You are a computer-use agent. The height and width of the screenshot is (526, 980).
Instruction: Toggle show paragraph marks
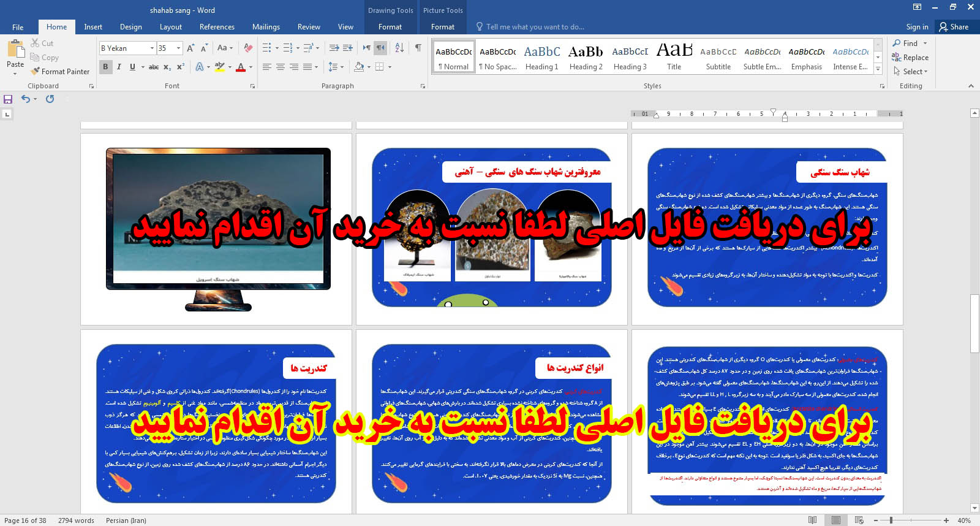[x=418, y=48]
